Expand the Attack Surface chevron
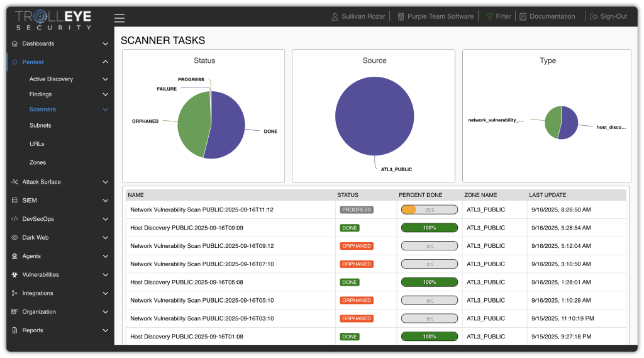Screen dimensions: 644x358 [105, 182]
